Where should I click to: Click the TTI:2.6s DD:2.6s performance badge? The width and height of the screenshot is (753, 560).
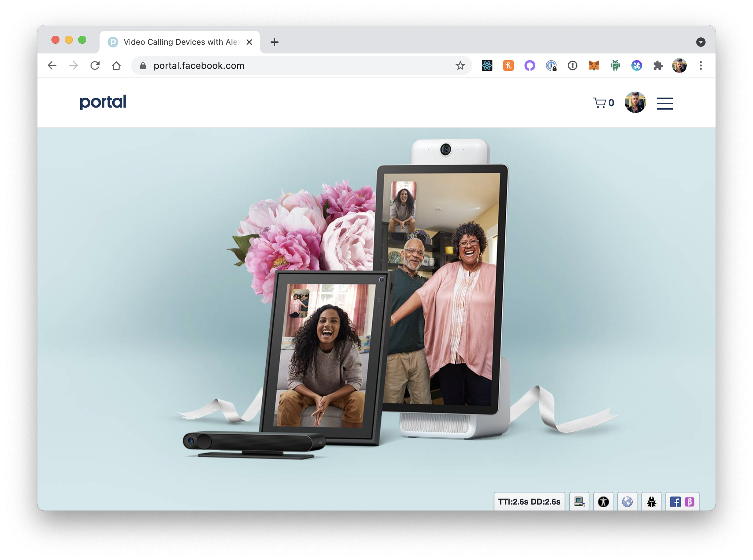529,501
